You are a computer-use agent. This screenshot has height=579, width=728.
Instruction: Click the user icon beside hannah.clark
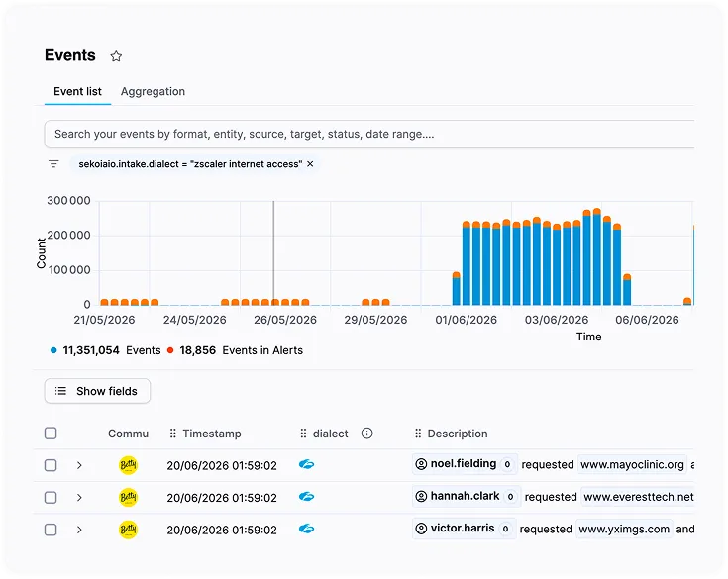(x=421, y=497)
